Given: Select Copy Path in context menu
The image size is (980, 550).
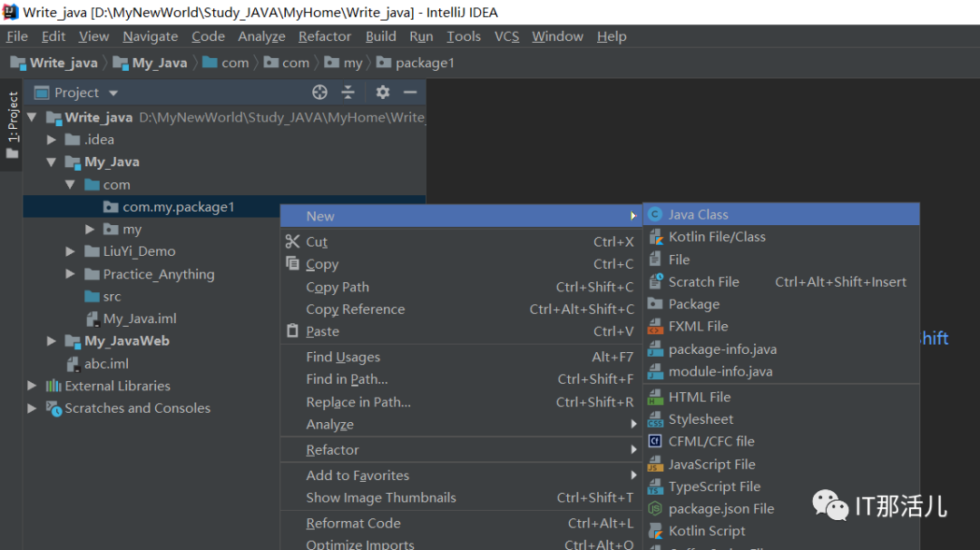Looking at the screenshot, I should tap(461, 287).
